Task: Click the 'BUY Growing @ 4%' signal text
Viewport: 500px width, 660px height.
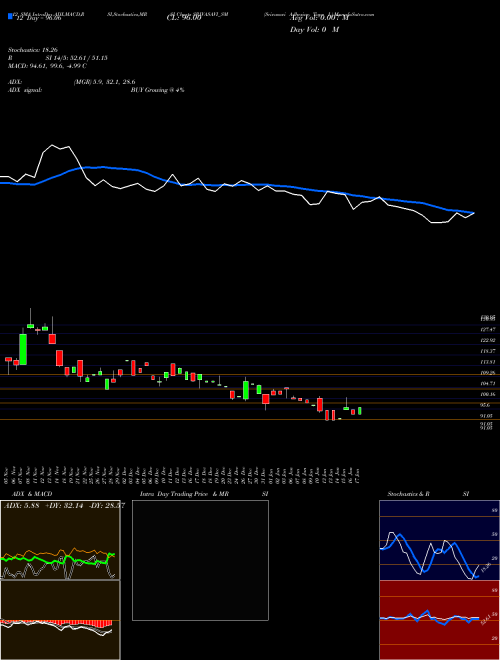Action: point(157,90)
